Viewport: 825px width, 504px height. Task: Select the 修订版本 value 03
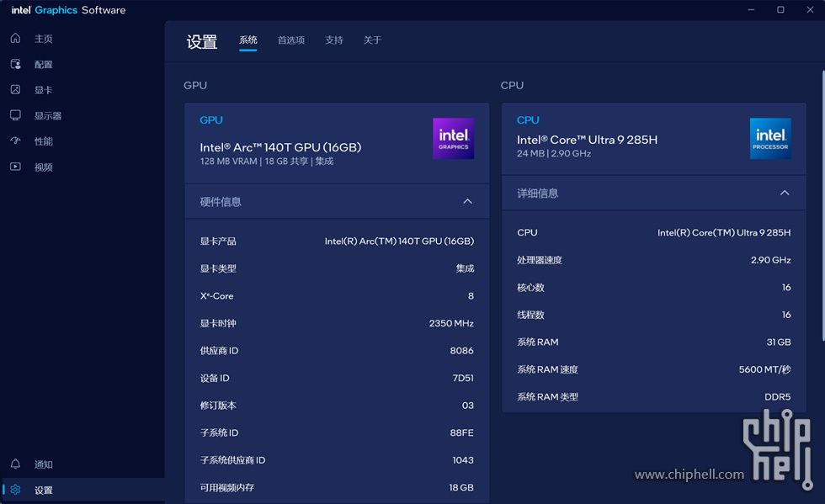(468, 406)
